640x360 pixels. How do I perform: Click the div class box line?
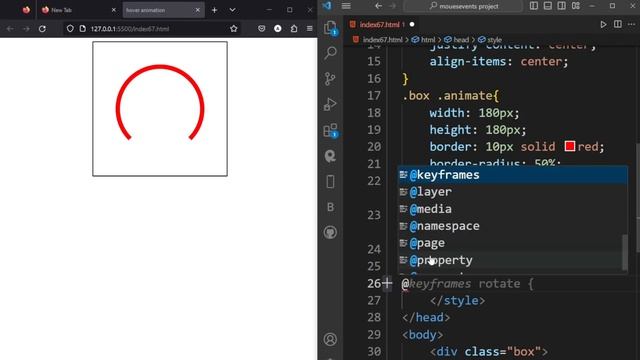pyautogui.click(x=489, y=351)
